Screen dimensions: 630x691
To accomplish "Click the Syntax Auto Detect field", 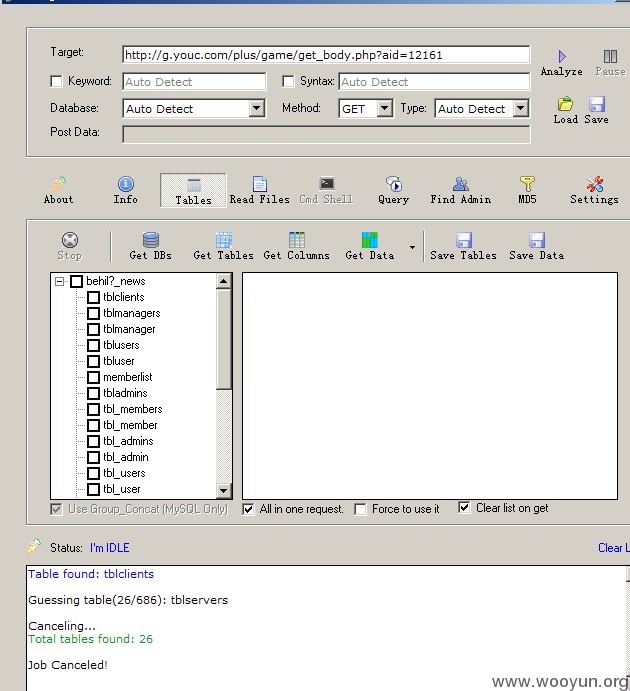I will tap(434, 82).
